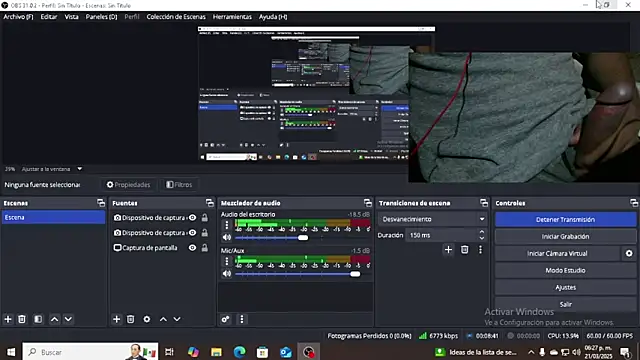
Task: Open Microsoft Edge from the taskbar
Action: pos(240,352)
